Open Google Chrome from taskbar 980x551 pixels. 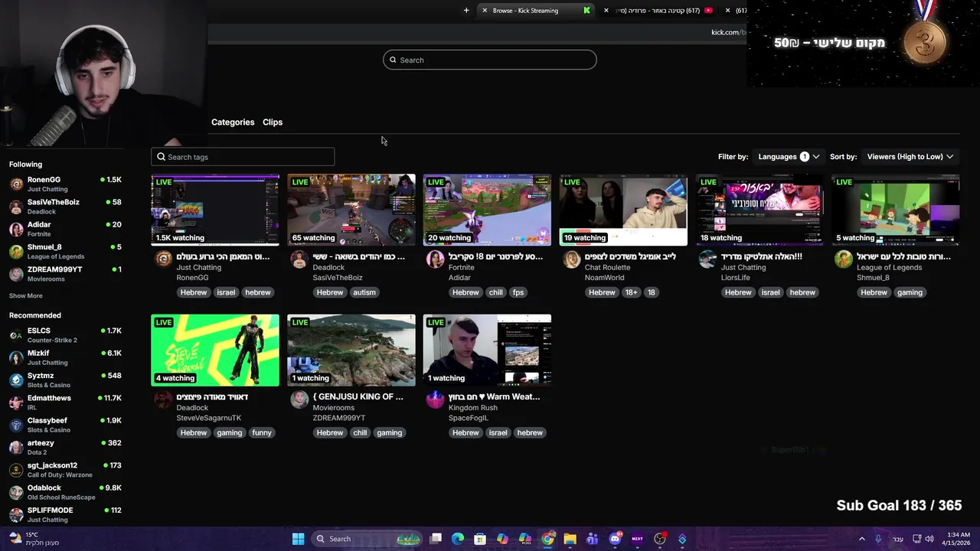(x=547, y=539)
